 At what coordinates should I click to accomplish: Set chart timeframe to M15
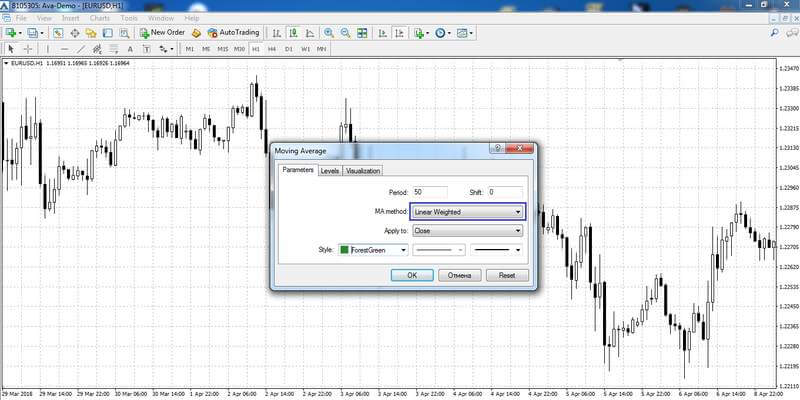point(222,49)
